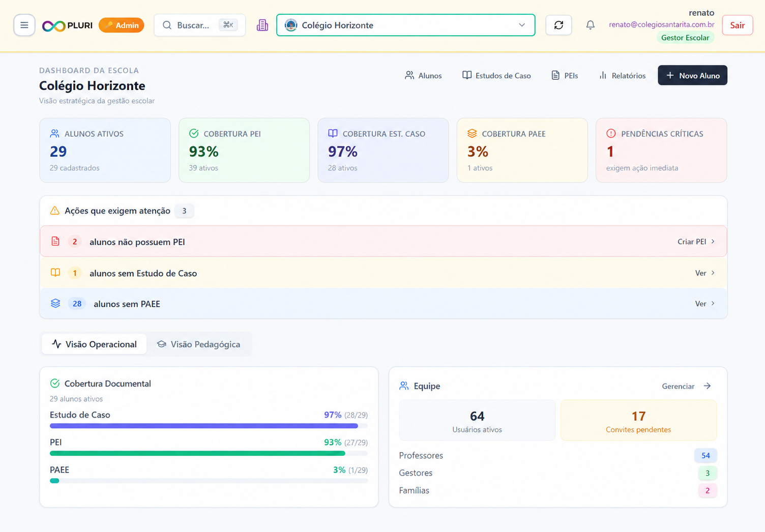Open Ver for alunos sem Estudo de Caso

point(705,273)
